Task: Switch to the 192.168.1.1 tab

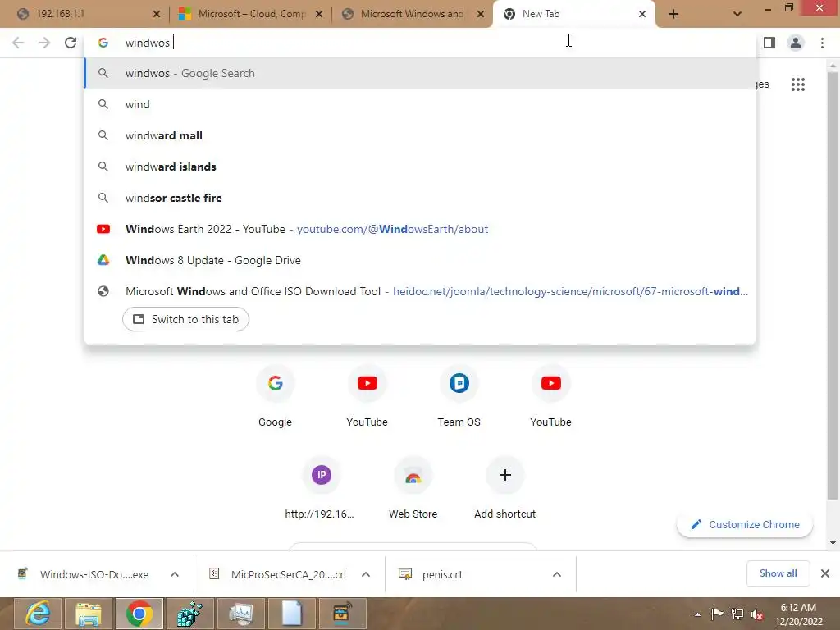Action: [89, 14]
